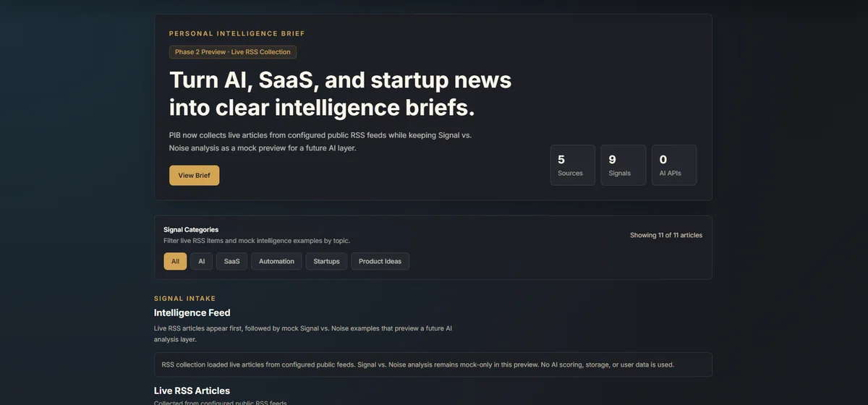868x405 pixels.
Task: Choose the Automation filter chip
Action: point(276,261)
